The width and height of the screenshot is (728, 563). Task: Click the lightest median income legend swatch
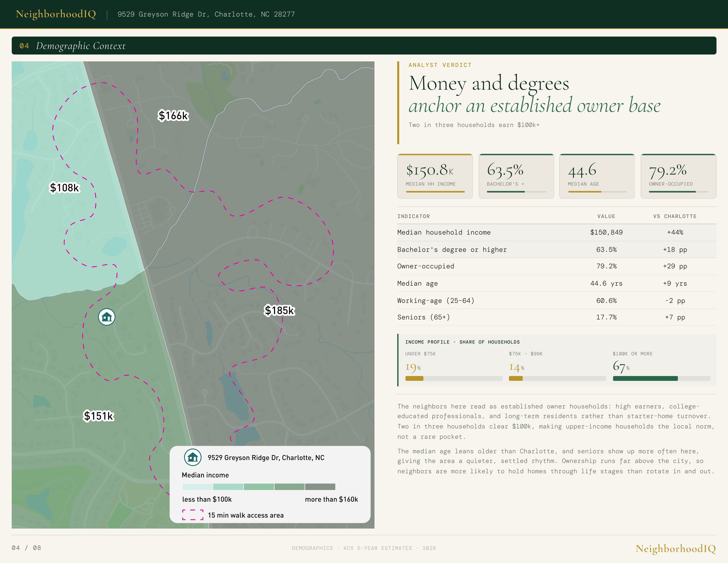pos(197,487)
